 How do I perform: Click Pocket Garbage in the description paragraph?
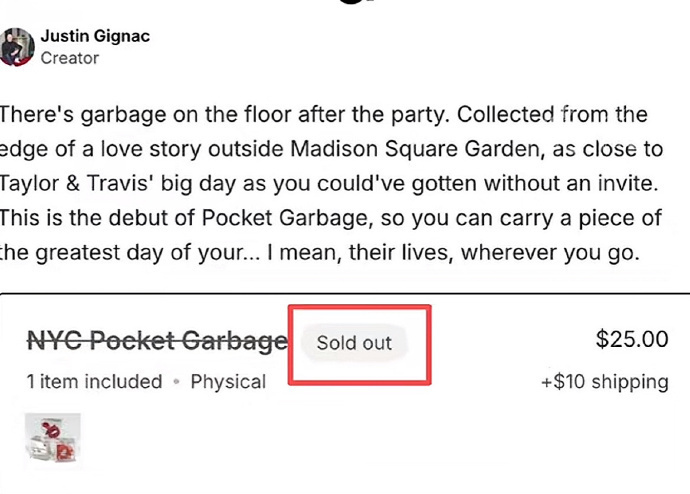coord(284,218)
